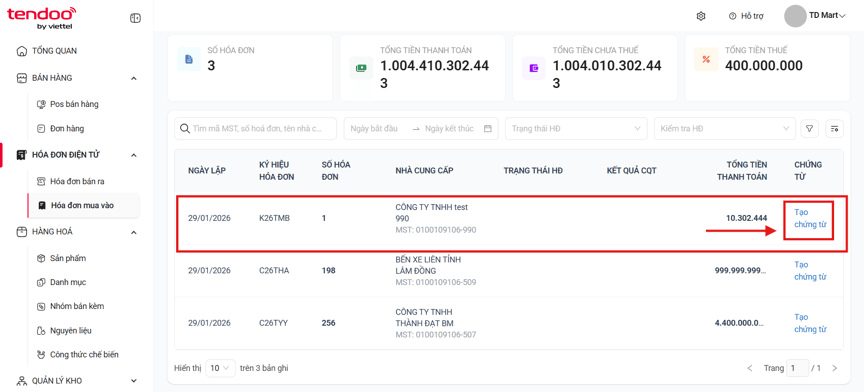Click supplier CÔNG TY TNHH THÀNH ĐẠT BM

(x=425, y=318)
